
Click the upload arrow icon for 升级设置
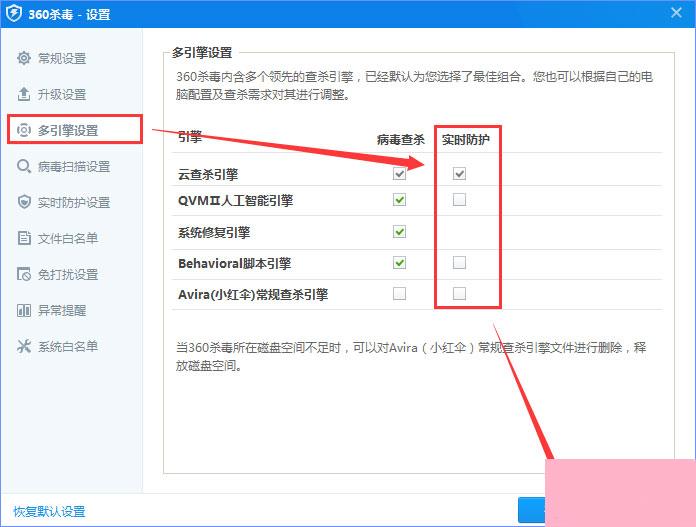pyautogui.click(x=24, y=94)
